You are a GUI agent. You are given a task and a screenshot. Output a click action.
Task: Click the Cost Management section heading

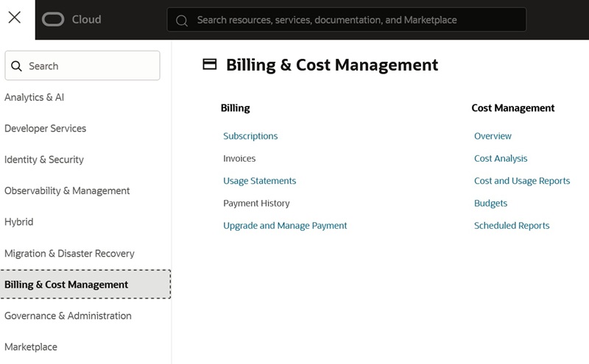click(512, 108)
